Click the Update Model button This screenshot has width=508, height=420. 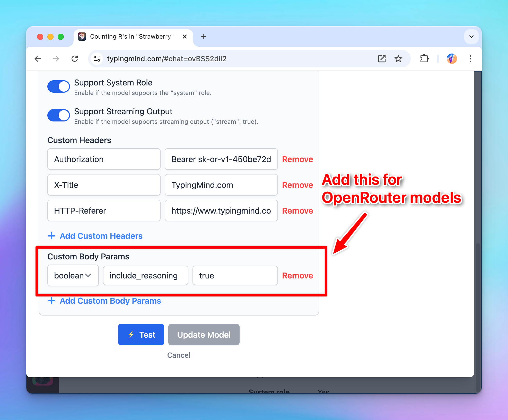pyautogui.click(x=204, y=335)
